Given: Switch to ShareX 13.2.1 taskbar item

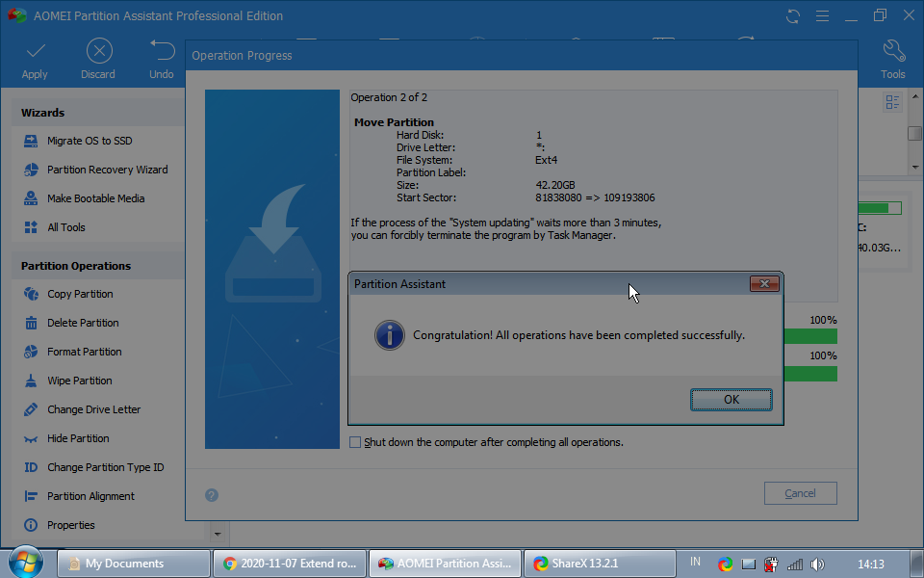Looking at the screenshot, I should [600, 564].
